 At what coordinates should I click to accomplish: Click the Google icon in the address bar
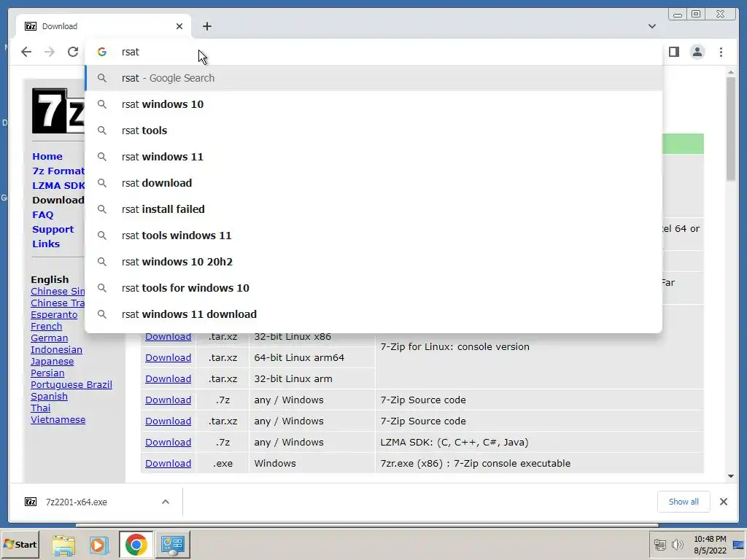pyautogui.click(x=102, y=52)
